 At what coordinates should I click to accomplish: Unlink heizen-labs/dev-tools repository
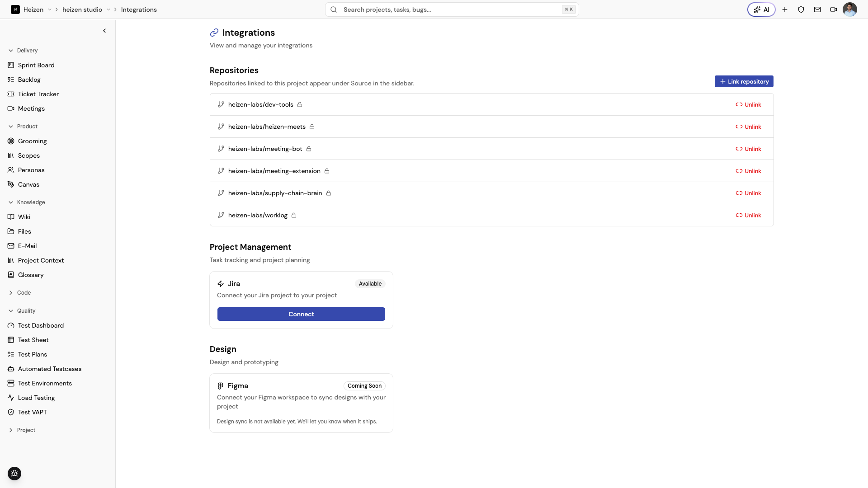[748, 104]
